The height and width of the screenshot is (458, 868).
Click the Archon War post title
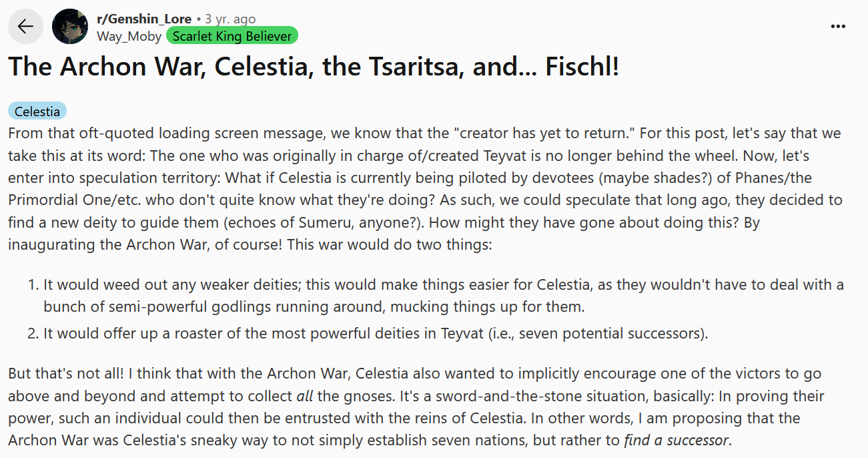coord(314,67)
